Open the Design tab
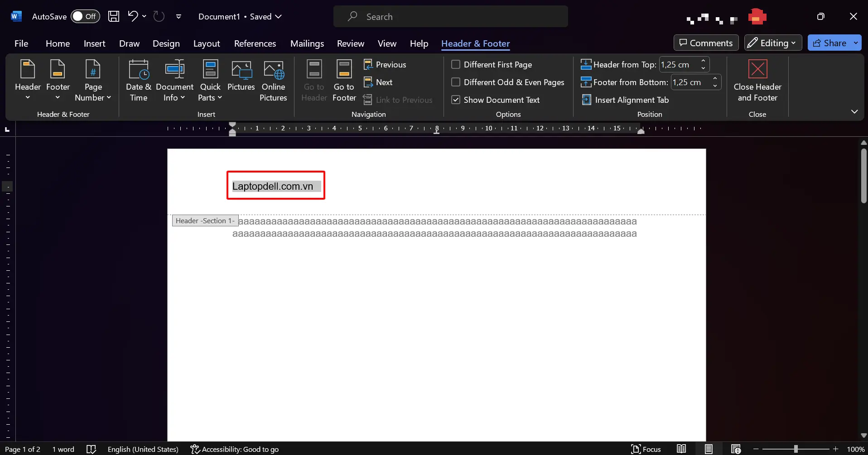The width and height of the screenshot is (868, 455). pos(166,43)
